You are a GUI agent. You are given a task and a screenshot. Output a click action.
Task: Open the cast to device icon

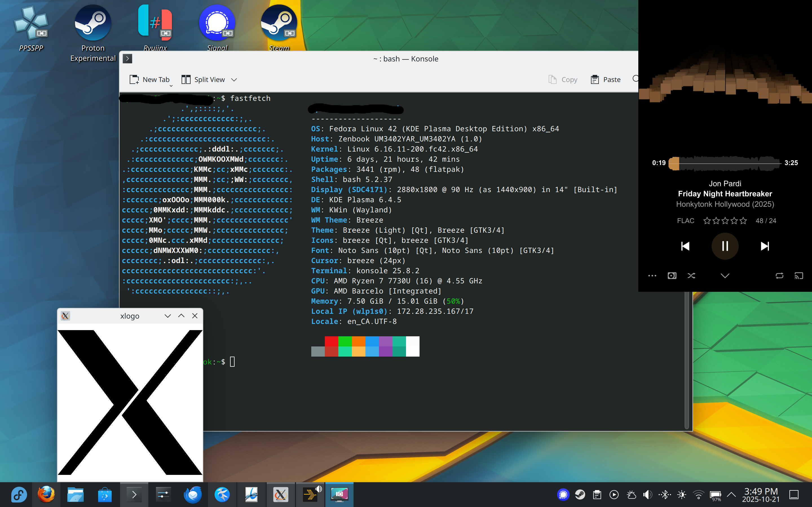(x=798, y=276)
